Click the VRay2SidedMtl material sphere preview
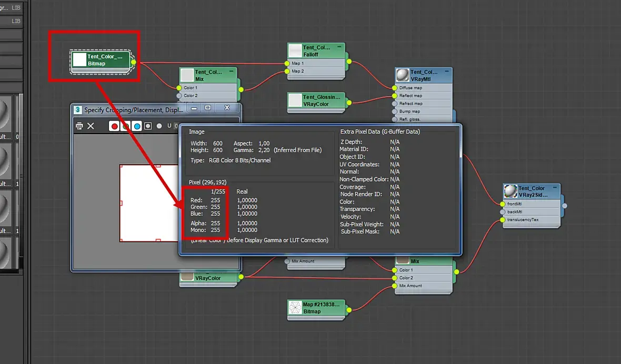Image resolution: width=621 pixels, height=364 pixels. coord(510,191)
